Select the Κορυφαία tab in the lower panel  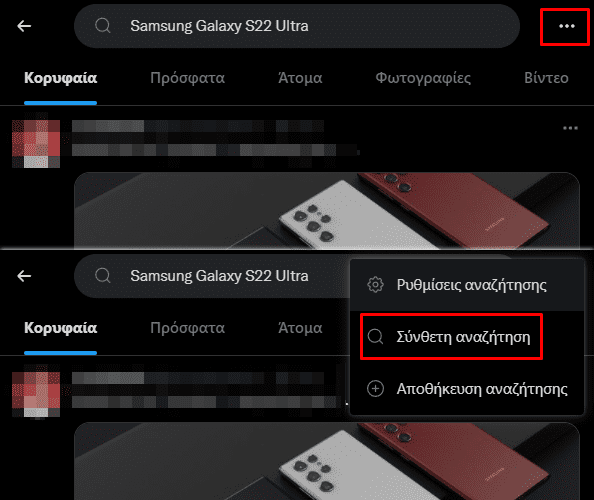coord(61,328)
